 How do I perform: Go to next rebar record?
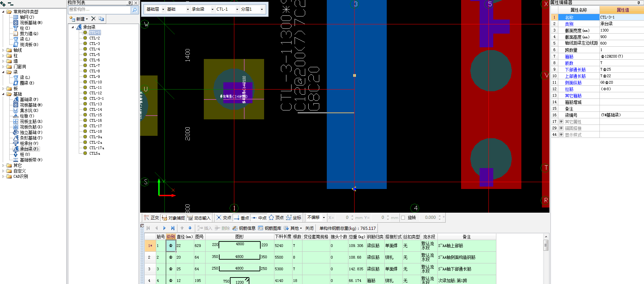pyautogui.click(x=164, y=228)
